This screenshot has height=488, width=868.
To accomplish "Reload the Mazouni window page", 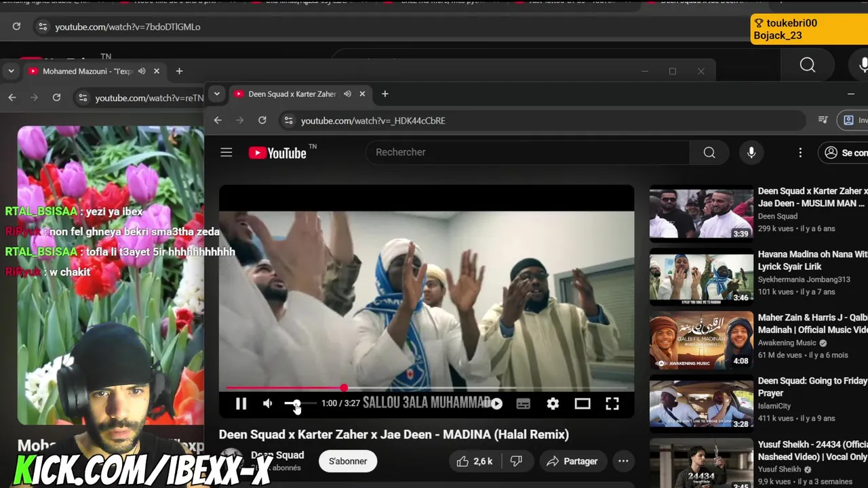I will click(x=56, y=98).
